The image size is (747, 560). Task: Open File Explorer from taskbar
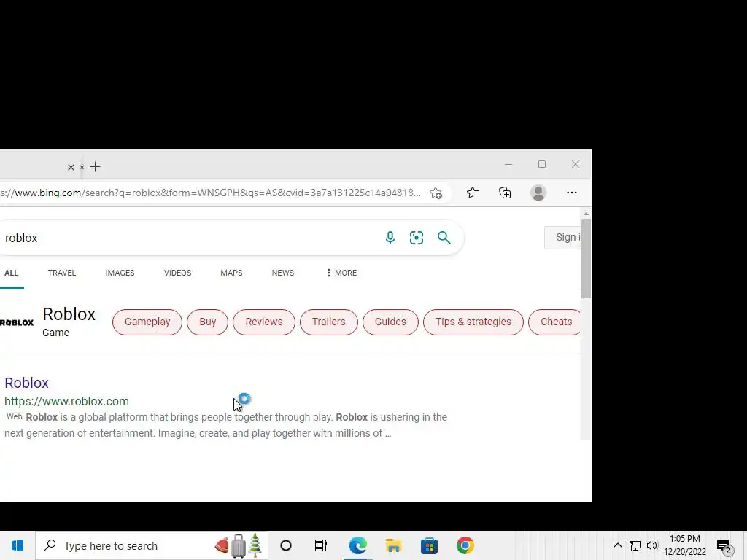(x=393, y=545)
